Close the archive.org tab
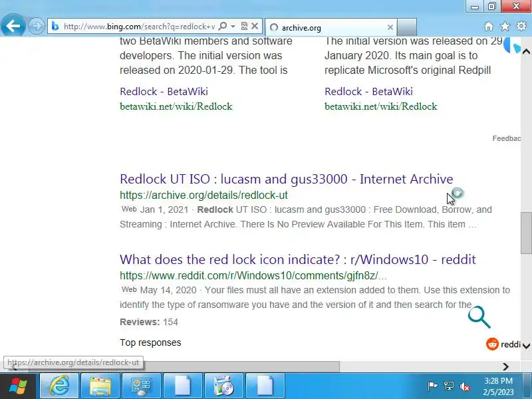 (x=390, y=27)
